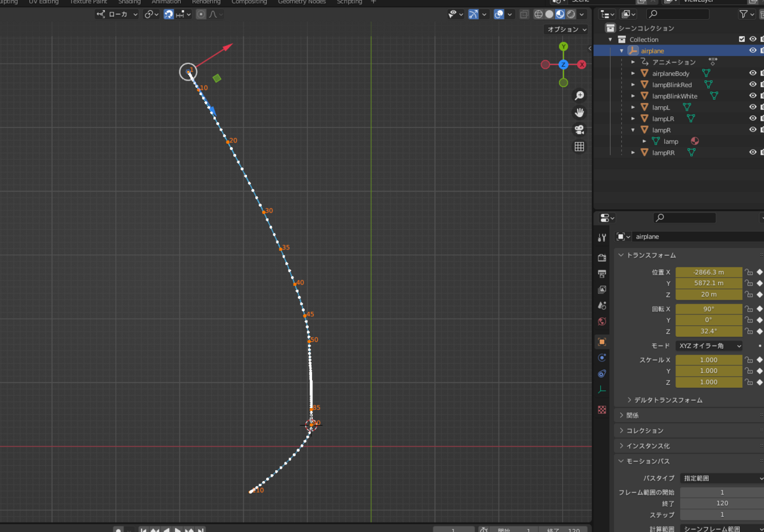The image size is (764, 532).
Task: Open the outliner filter dropdown
Action: click(x=747, y=14)
